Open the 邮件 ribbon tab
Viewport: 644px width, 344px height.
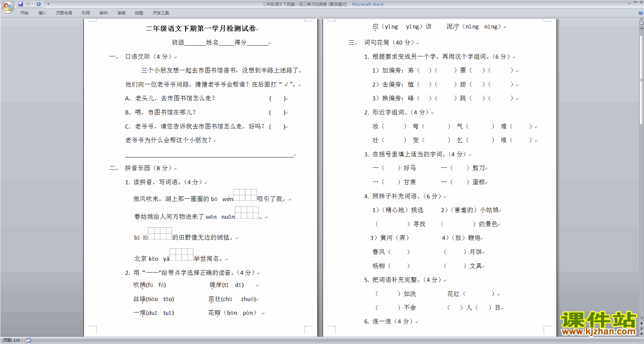point(104,13)
